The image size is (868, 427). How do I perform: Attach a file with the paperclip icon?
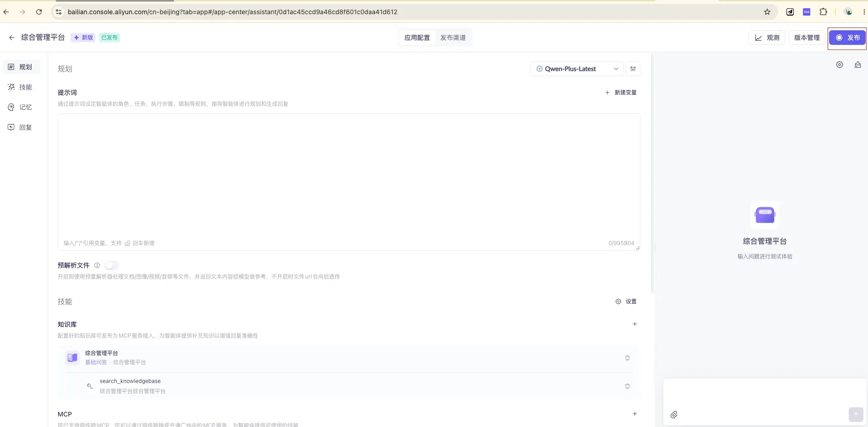674,415
